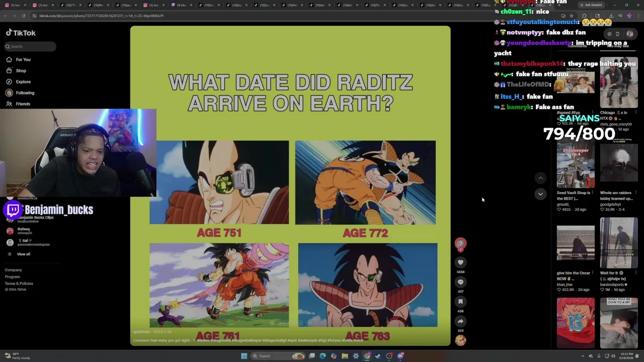Open the taskbar clock and date
This screenshot has height=362, width=644.
[x=627, y=356]
